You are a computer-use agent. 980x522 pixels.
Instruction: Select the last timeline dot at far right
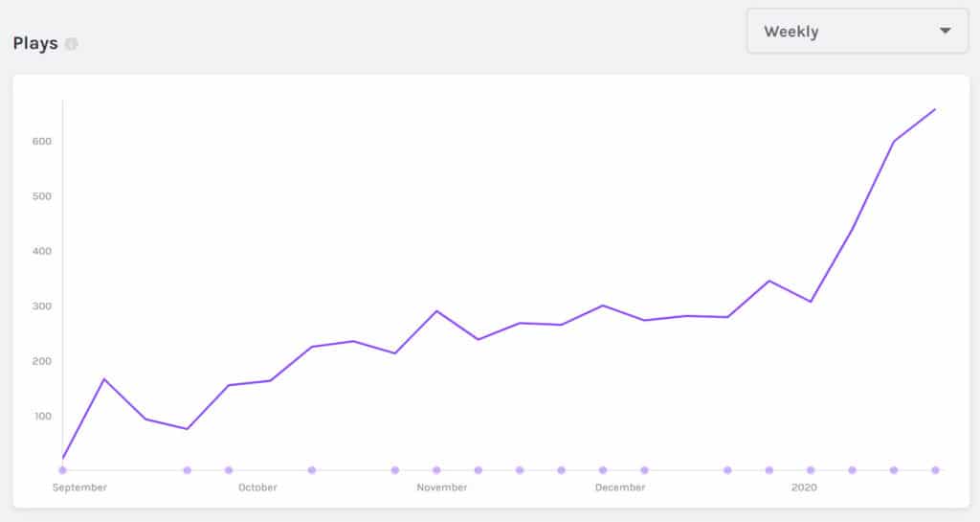935,470
